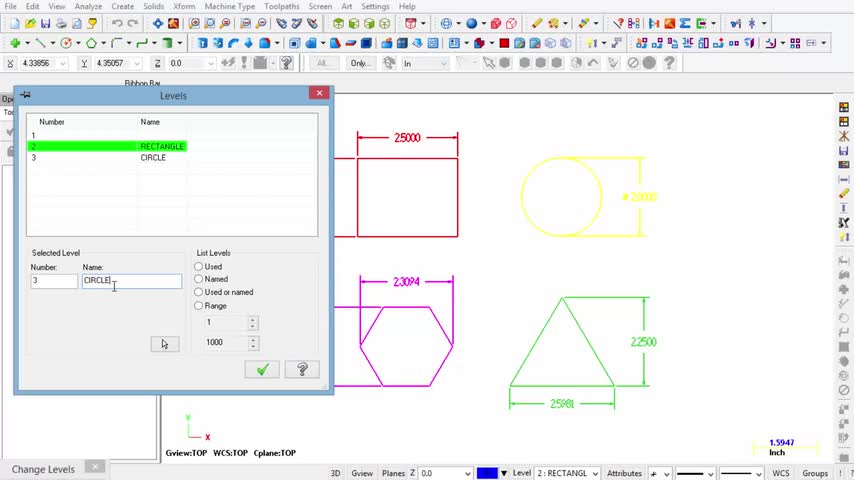Viewport: 854px width, 480px height.
Task: Open the Xform menu
Action: point(184,7)
